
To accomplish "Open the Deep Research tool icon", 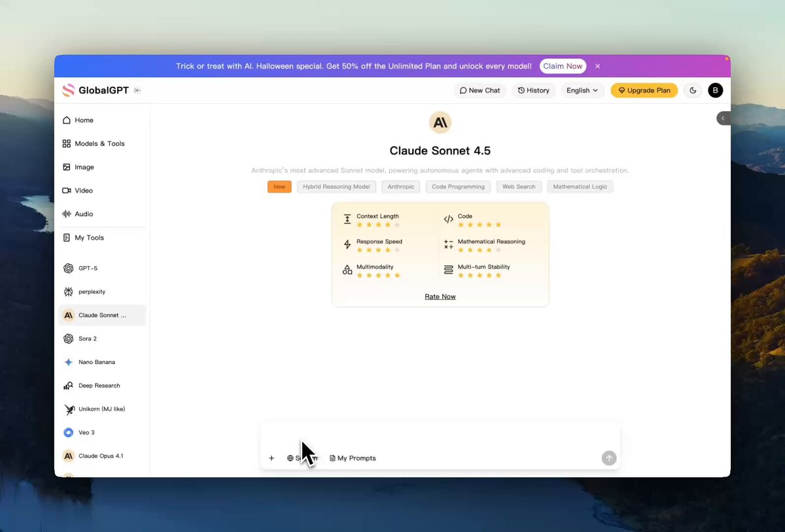I will (68, 386).
